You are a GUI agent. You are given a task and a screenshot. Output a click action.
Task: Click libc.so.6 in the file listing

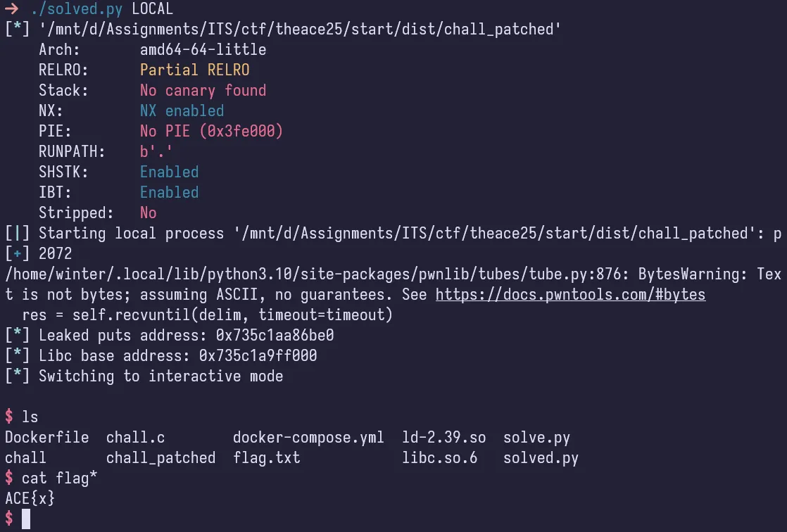click(439, 457)
